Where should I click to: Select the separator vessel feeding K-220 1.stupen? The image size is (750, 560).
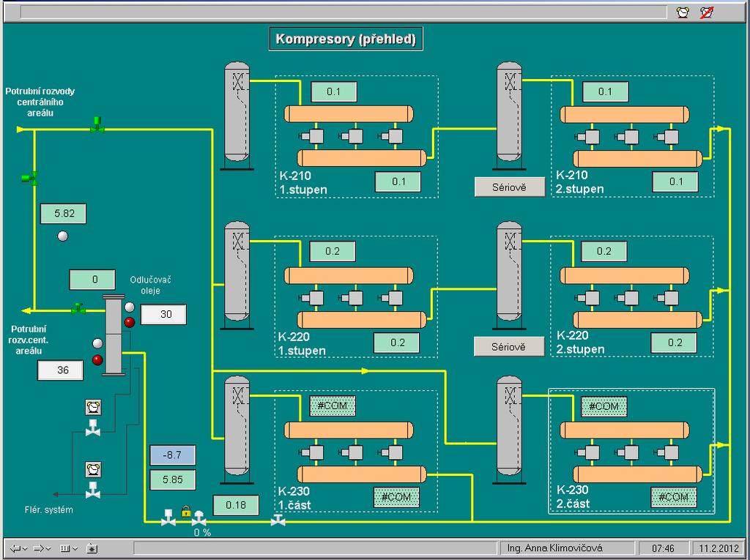click(237, 275)
